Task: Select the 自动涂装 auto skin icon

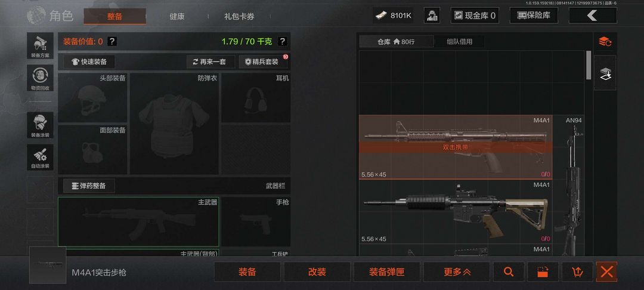Action: coord(41,157)
